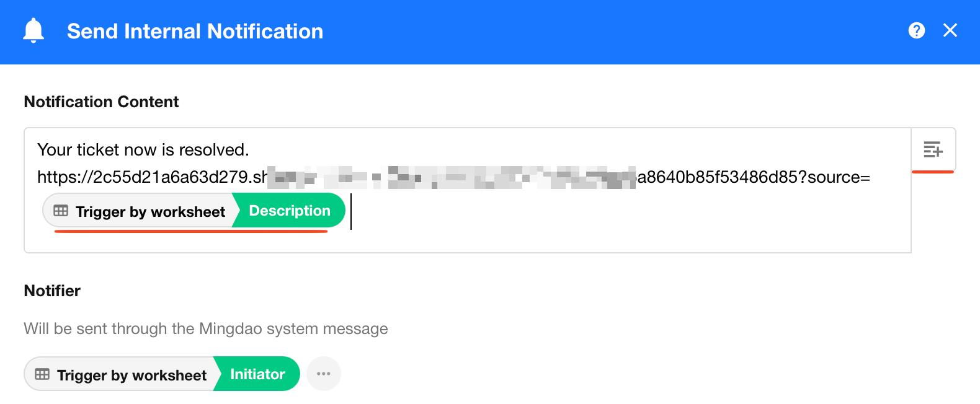Open the help question mark icon

[x=916, y=30]
